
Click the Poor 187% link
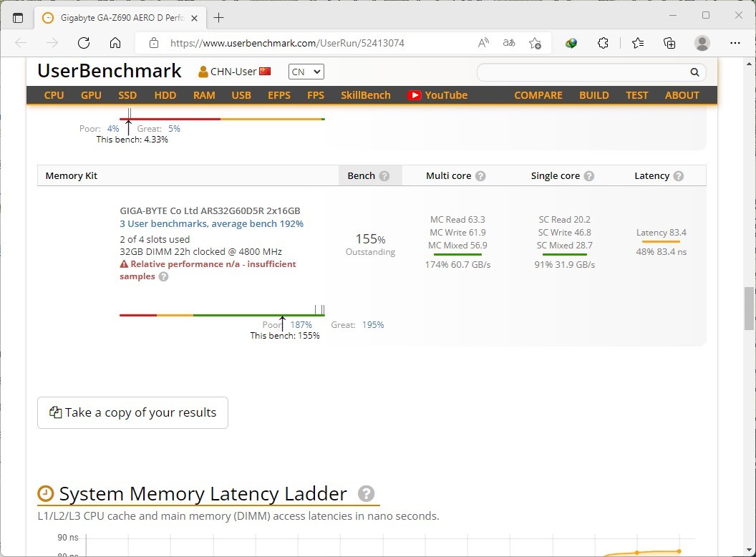[301, 324]
